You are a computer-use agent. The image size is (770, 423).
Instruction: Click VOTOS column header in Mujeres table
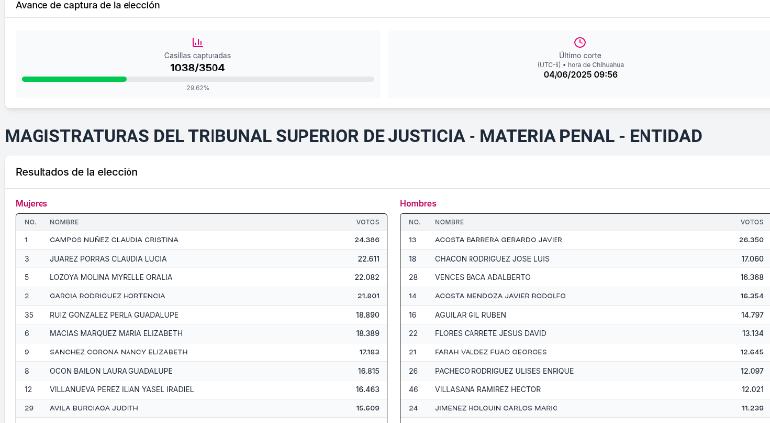coord(368,222)
